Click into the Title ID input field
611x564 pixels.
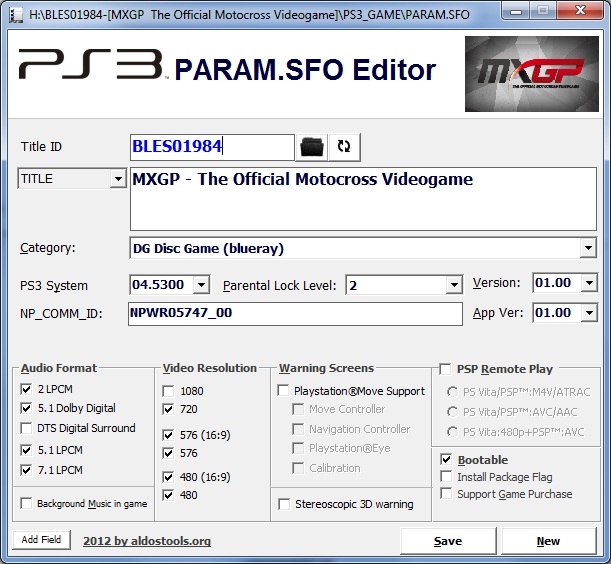pyautogui.click(x=212, y=147)
